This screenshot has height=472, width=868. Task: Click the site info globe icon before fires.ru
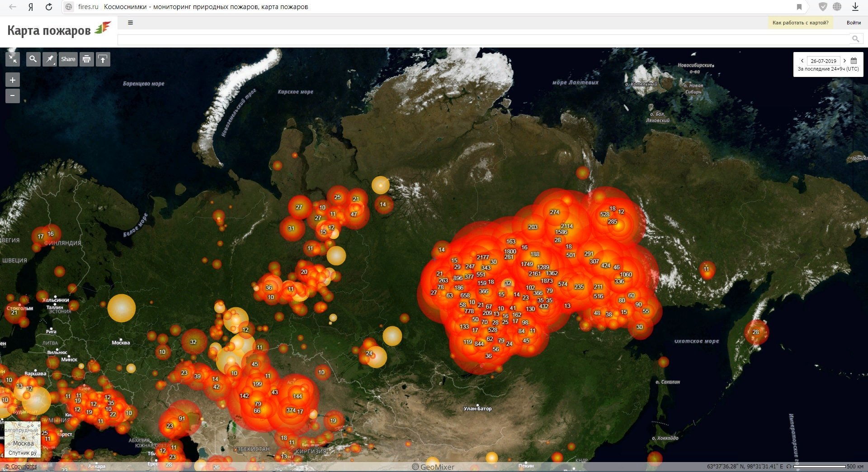click(x=69, y=7)
